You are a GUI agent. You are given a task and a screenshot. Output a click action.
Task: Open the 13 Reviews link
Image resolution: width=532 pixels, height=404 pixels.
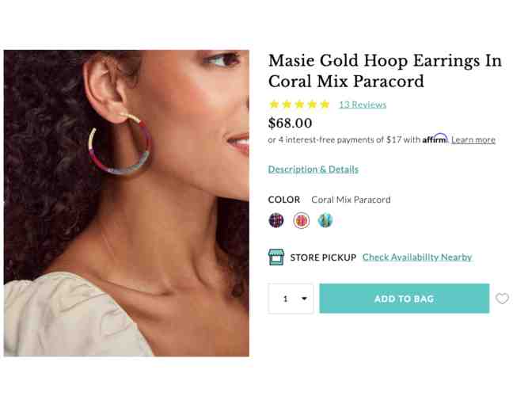363,105
